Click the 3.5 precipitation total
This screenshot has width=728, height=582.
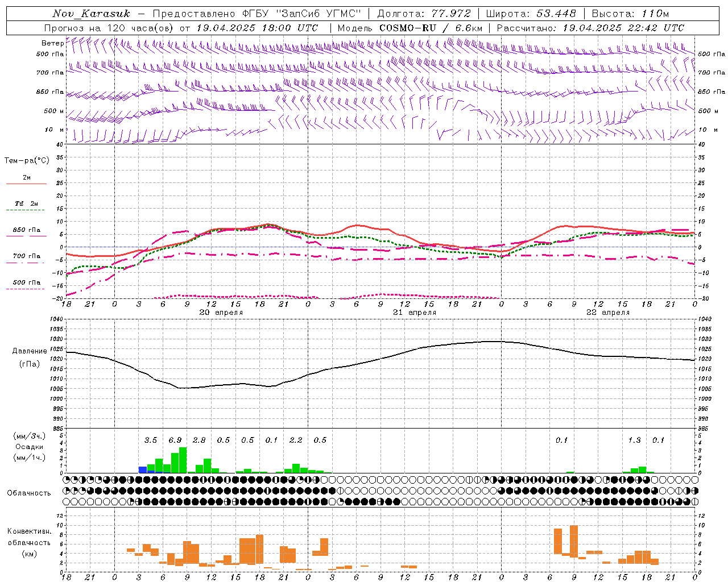pos(151,440)
